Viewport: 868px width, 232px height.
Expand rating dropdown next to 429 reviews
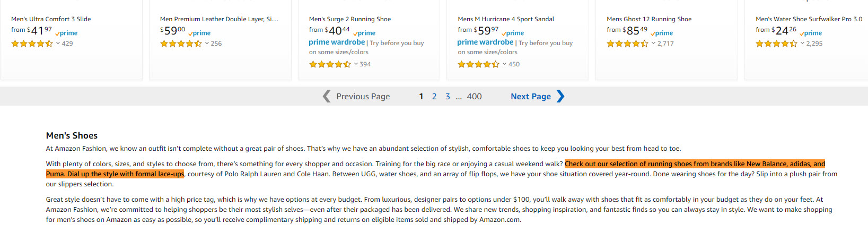(x=58, y=44)
